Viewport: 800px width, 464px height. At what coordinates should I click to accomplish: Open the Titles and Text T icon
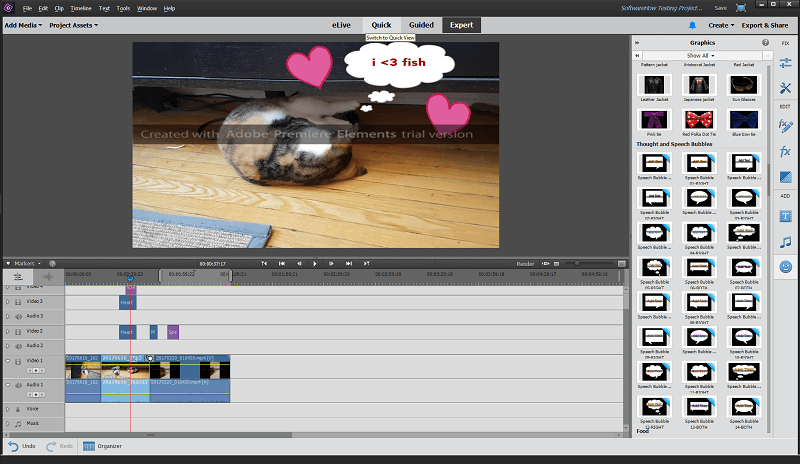(x=785, y=216)
